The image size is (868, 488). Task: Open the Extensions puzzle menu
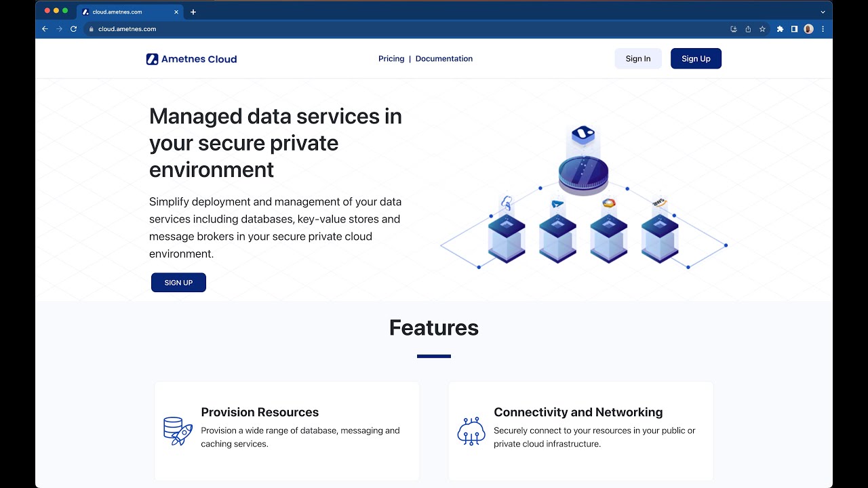[x=780, y=29]
